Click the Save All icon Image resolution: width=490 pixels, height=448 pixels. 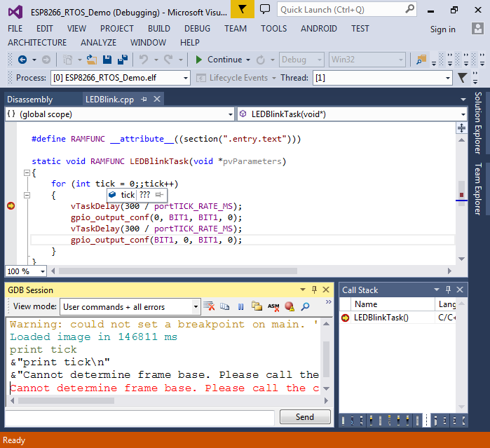[123, 60]
